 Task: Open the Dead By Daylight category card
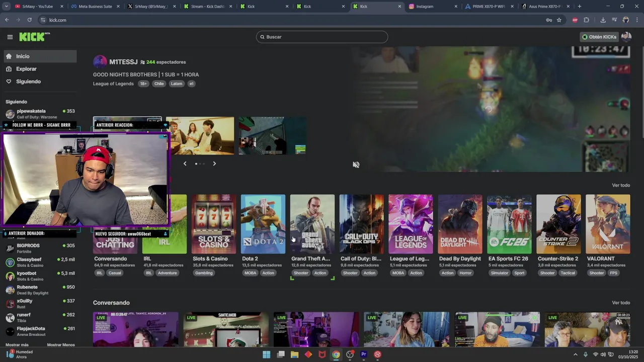pyautogui.click(x=460, y=224)
